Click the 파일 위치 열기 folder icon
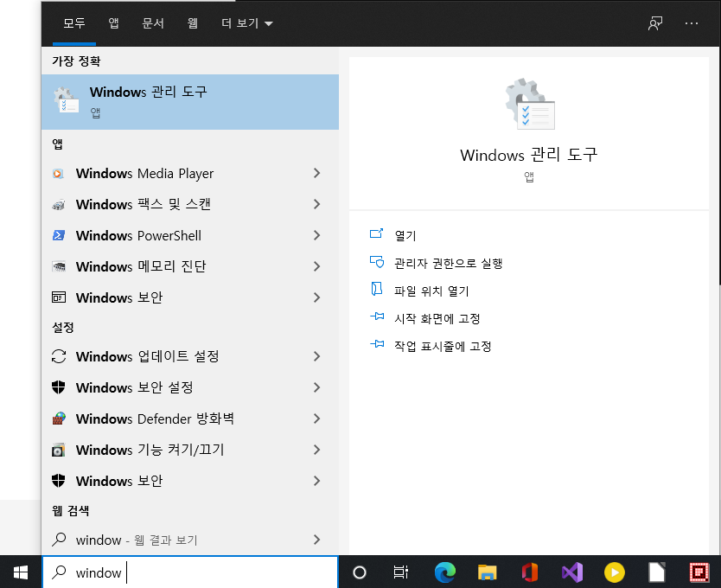721x588 pixels. [377, 290]
